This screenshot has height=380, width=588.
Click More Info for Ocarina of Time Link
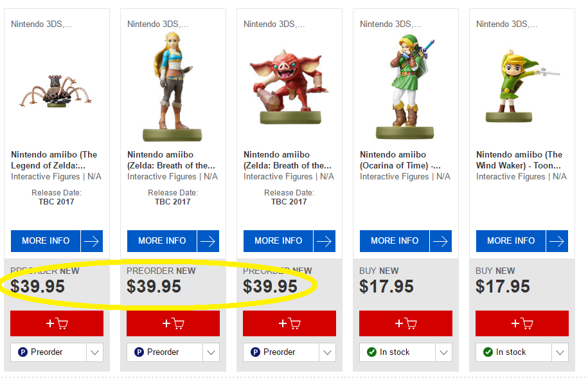coord(395,241)
